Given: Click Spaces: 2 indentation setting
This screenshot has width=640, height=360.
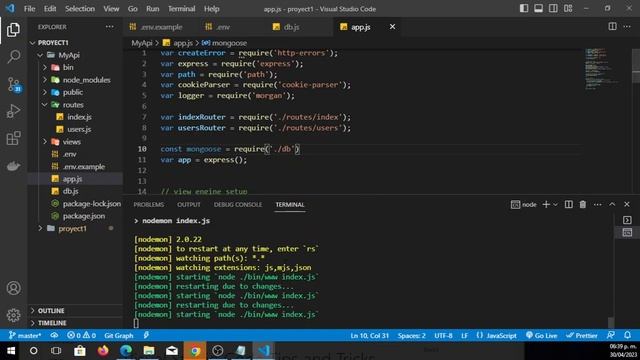Looking at the screenshot, I should pyautogui.click(x=411, y=335).
